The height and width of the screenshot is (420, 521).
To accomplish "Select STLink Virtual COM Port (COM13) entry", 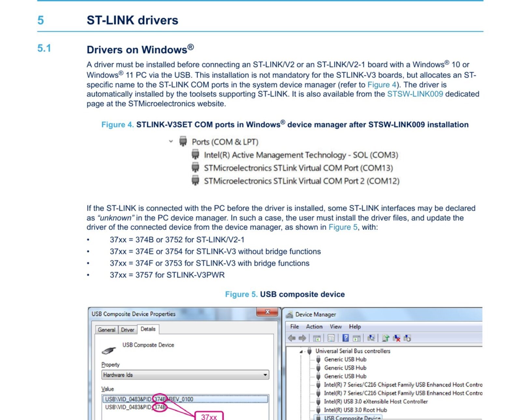I will coord(298,168).
